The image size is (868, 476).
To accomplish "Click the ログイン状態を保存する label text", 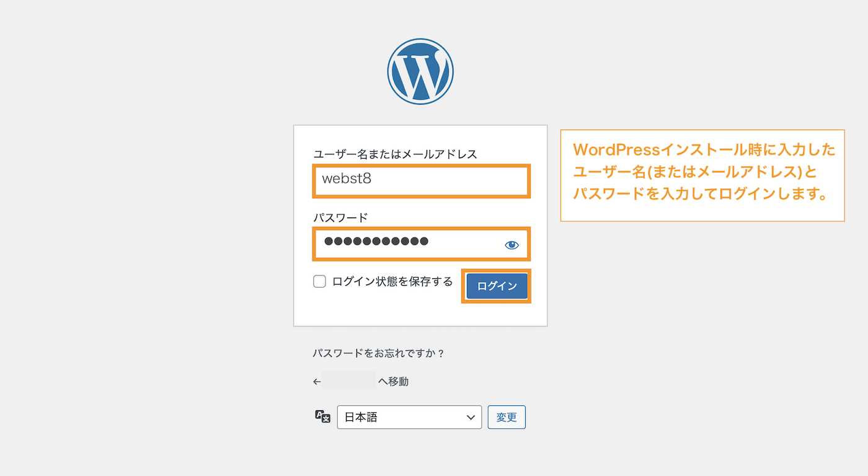I will coord(392,281).
